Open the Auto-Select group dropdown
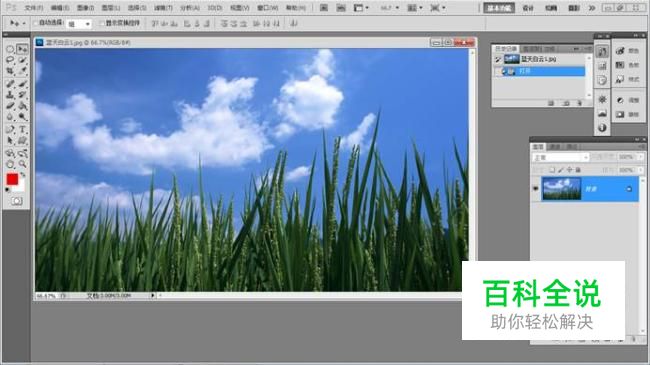650x365 pixels. tap(79, 24)
